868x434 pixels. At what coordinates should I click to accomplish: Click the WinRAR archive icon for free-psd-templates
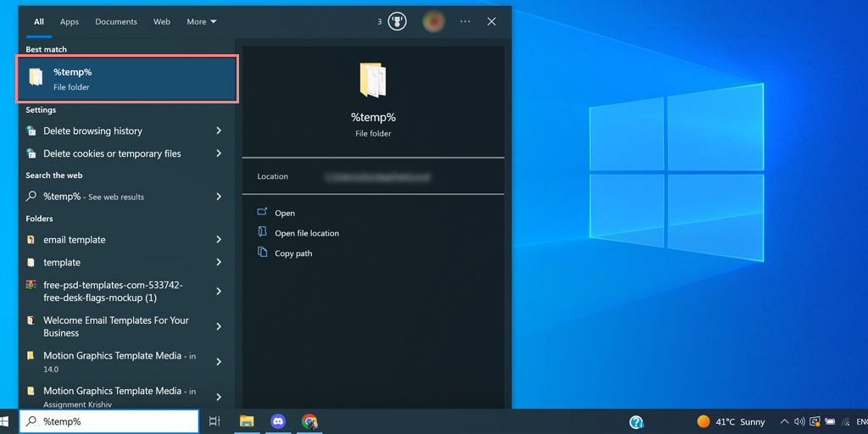31,285
